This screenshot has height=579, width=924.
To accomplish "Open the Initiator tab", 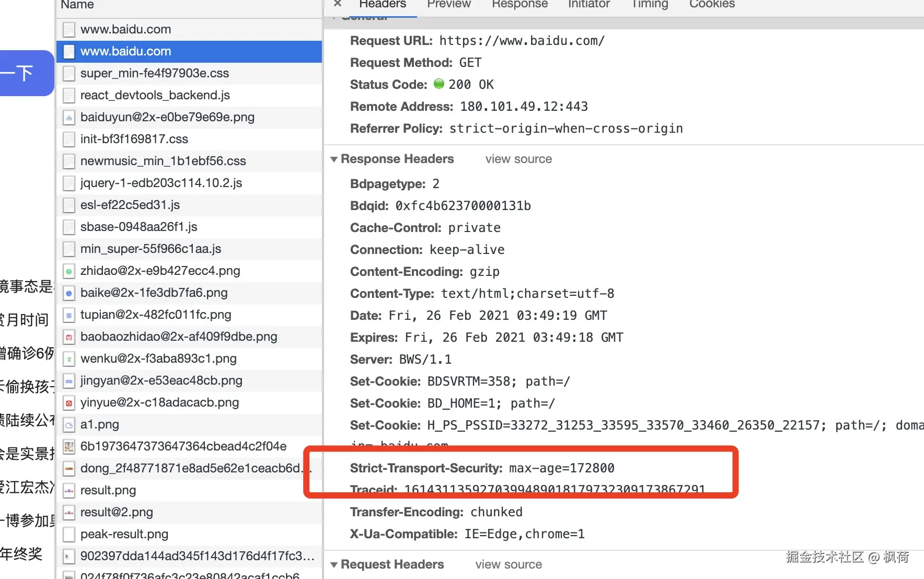I will pyautogui.click(x=588, y=4).
